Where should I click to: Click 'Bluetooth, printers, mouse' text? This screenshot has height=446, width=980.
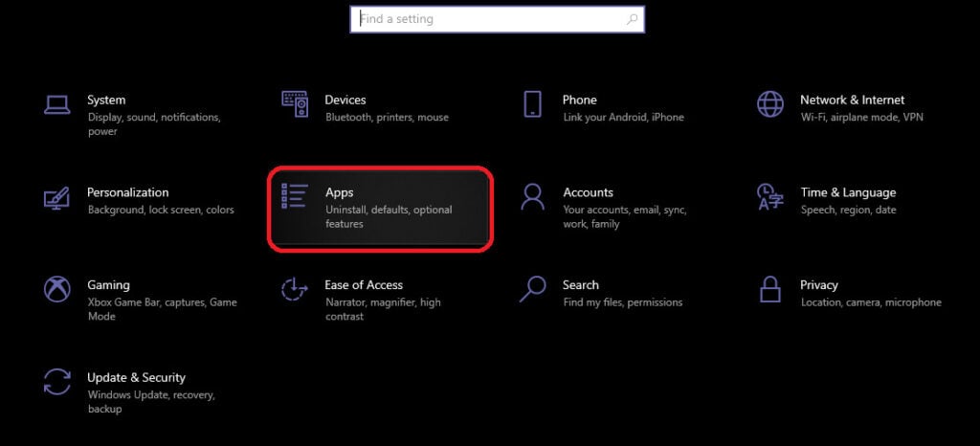tap(387, 117)
